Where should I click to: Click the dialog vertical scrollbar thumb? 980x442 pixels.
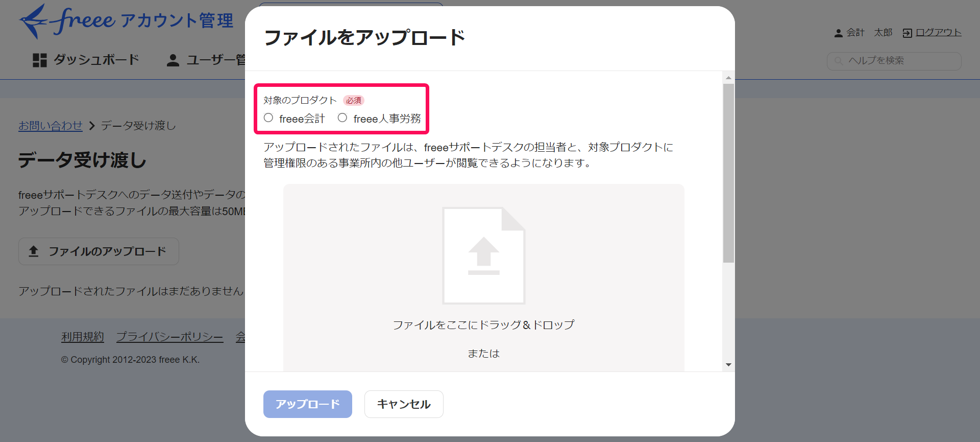pos(728,173)
